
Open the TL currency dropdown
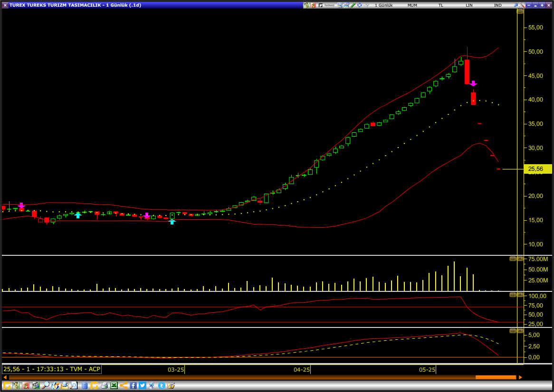(441, 5)
